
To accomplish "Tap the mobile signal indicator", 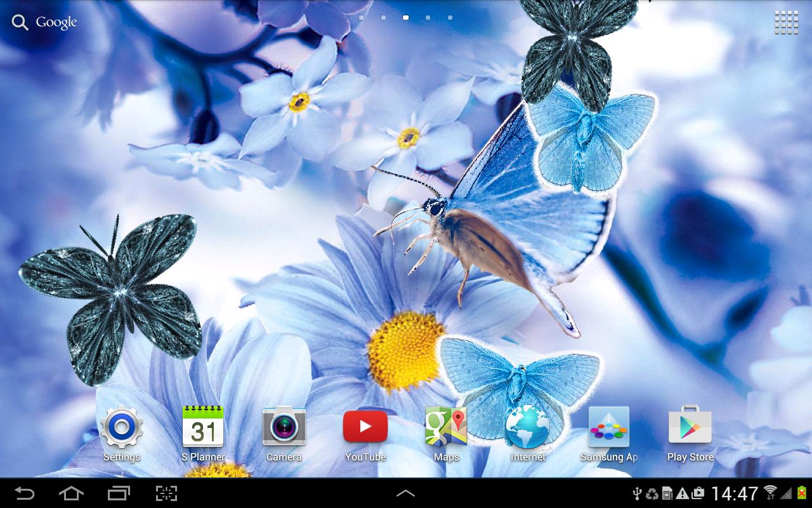I will pyautogui.click(x=786, y=493).
